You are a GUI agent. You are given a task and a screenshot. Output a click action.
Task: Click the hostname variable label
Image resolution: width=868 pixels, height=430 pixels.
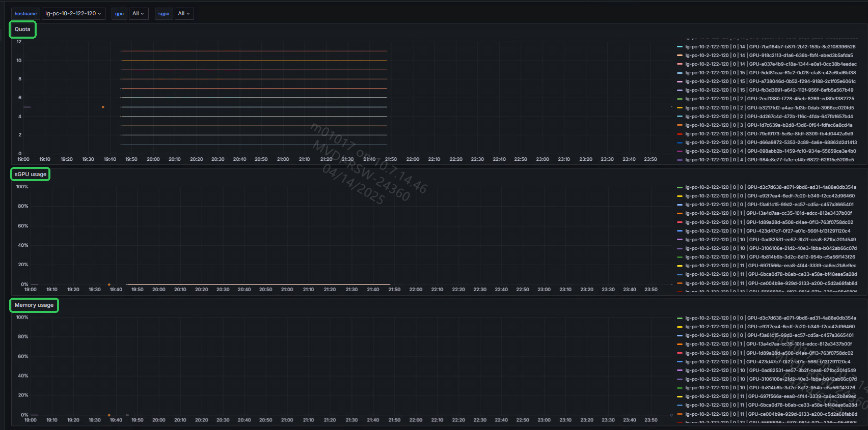tap(25, 14)
